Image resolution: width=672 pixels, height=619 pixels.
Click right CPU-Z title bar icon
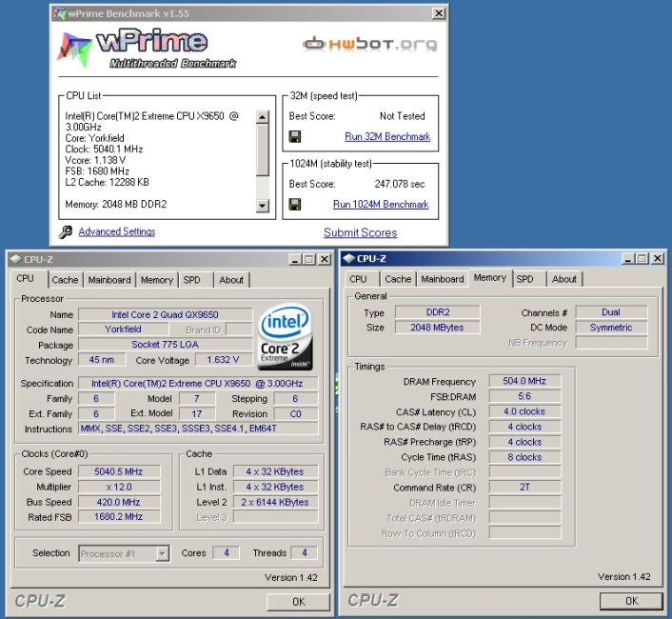(349, 258)
